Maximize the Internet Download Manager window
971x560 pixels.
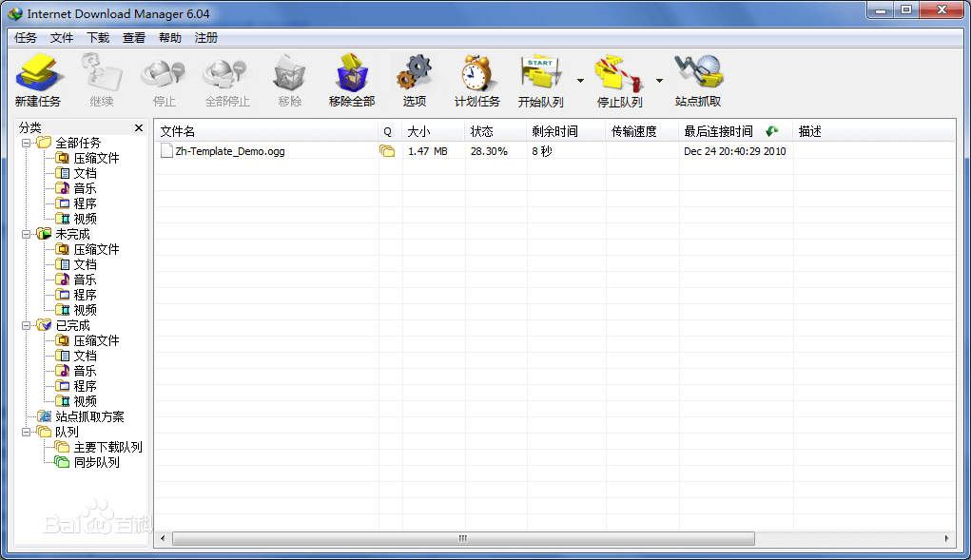coord(906,10)
